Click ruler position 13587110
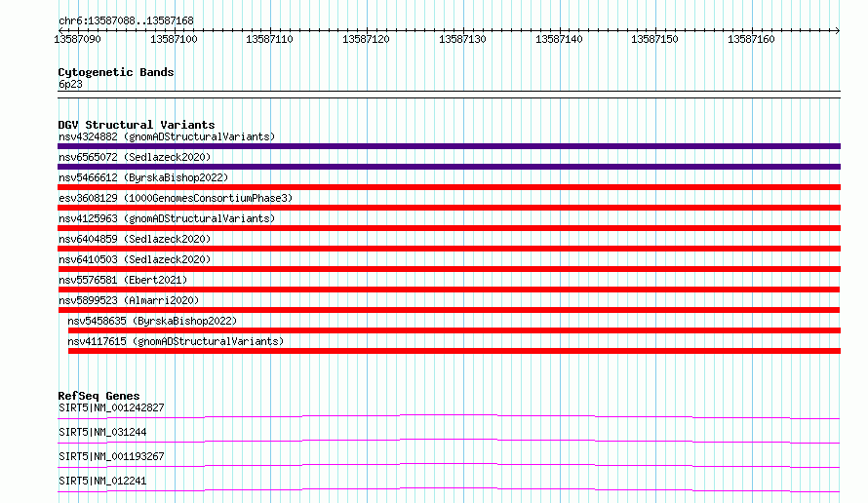868x503 pixels. coord(269,39)
